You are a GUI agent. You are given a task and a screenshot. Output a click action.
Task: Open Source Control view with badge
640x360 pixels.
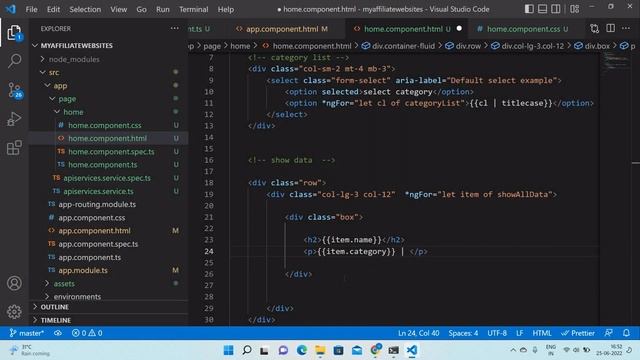(15, 90)
